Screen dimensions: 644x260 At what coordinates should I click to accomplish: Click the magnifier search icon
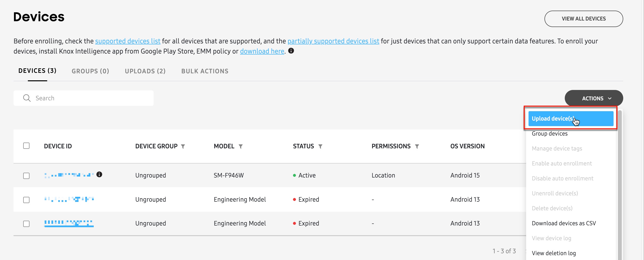pyautogui.click(x=27, y=98)
